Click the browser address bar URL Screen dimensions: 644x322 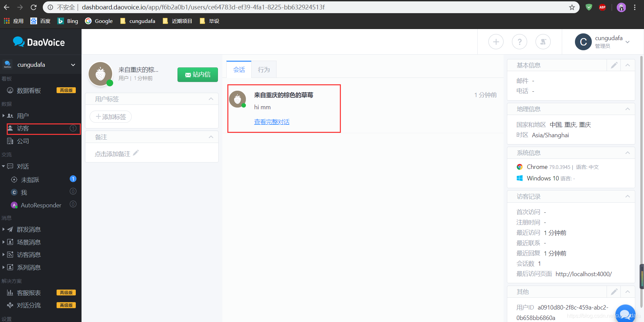pyautogui.click(x=203, y=7)
